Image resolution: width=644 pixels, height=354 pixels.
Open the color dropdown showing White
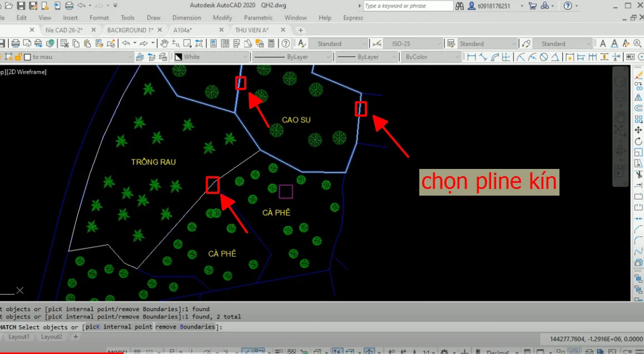point(211,57)
